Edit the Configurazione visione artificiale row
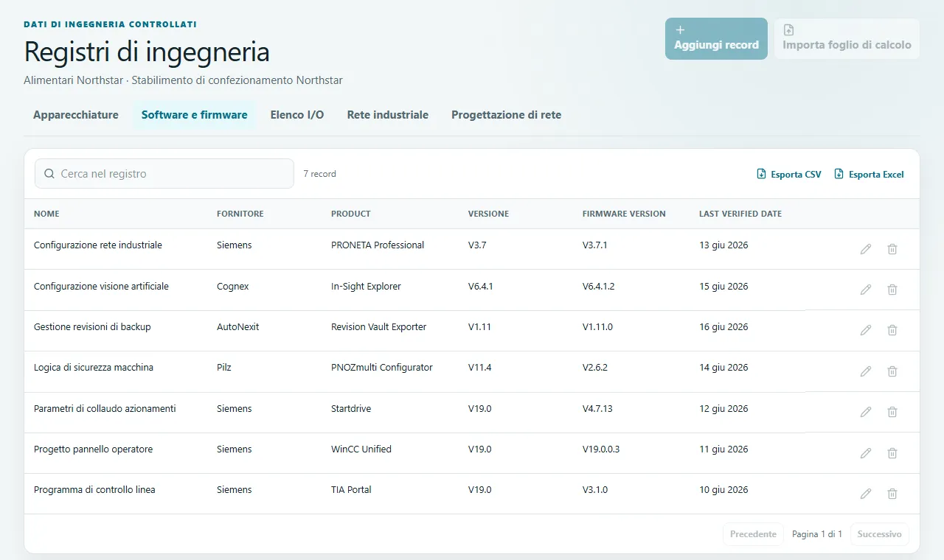 click(866, 290)
